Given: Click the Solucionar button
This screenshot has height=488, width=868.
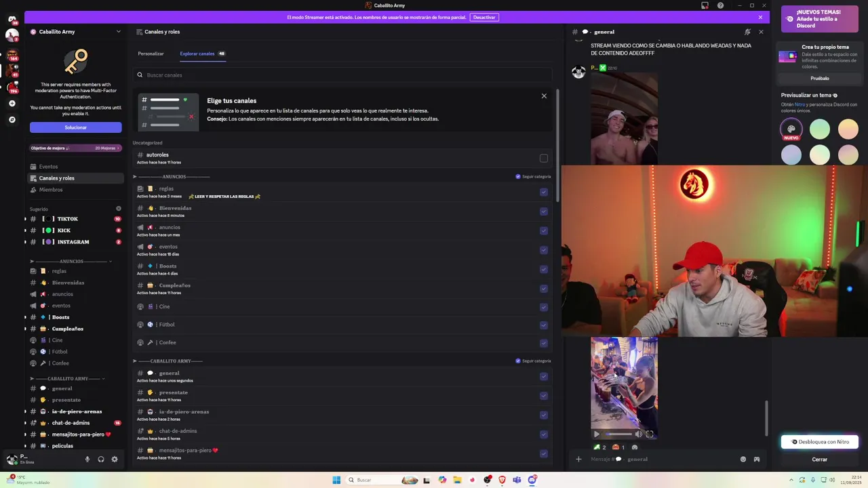Looking at the screenshot, I should click(x=76, y=127).
